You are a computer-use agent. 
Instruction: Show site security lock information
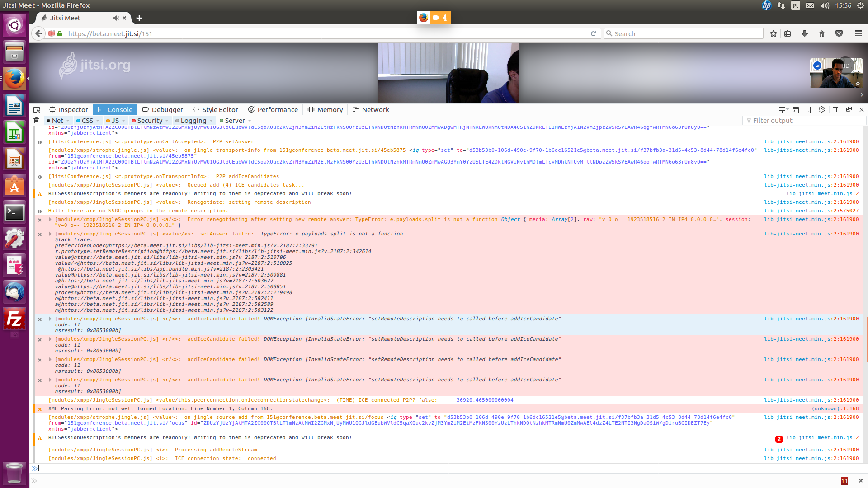(60, 33)
